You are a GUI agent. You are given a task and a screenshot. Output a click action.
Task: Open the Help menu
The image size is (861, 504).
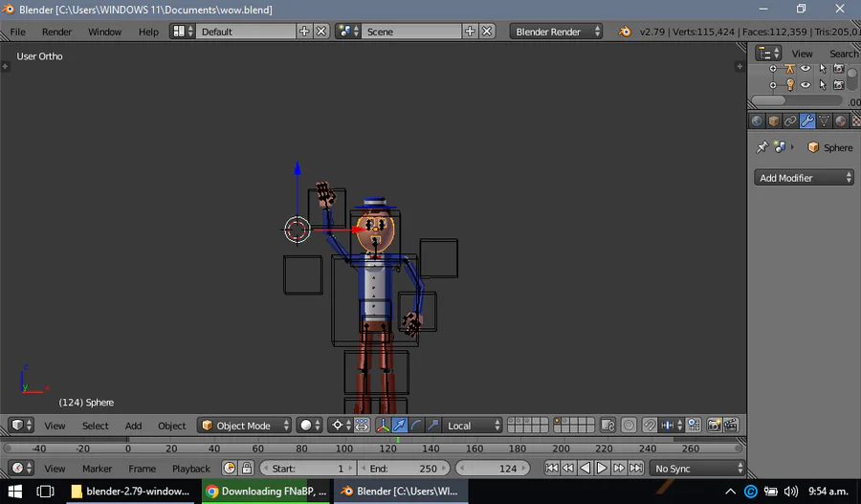(148, 32)
